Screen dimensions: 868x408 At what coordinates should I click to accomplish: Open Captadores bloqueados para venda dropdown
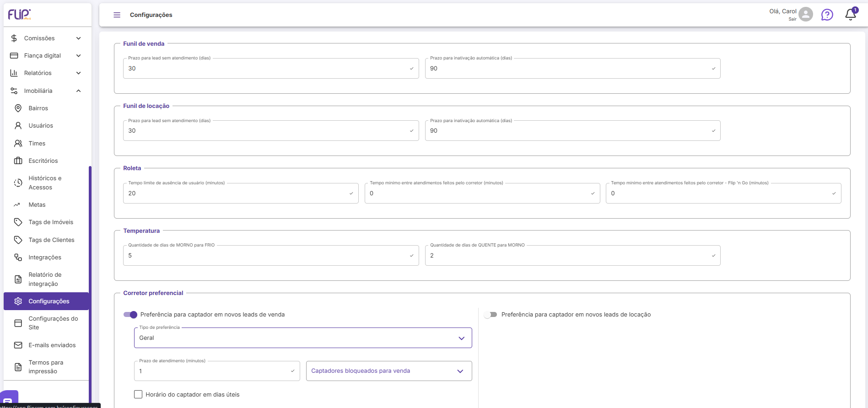click(x=389, y=371)
